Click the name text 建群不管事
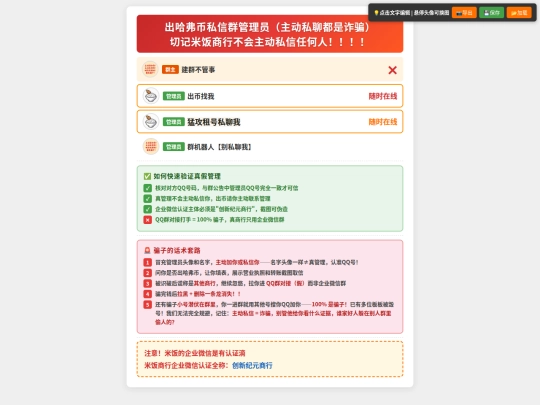540x405 pixels. coord(198,70)
